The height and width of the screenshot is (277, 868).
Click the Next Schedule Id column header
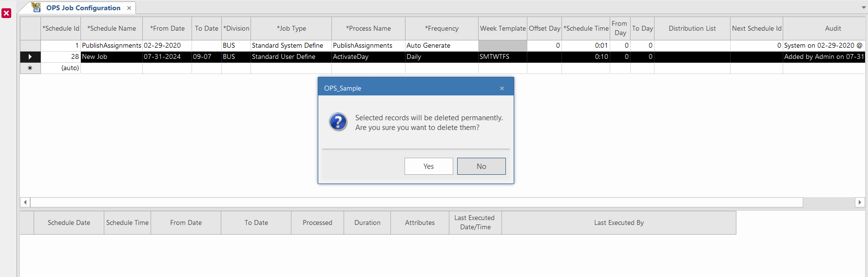tap(756, 28)
